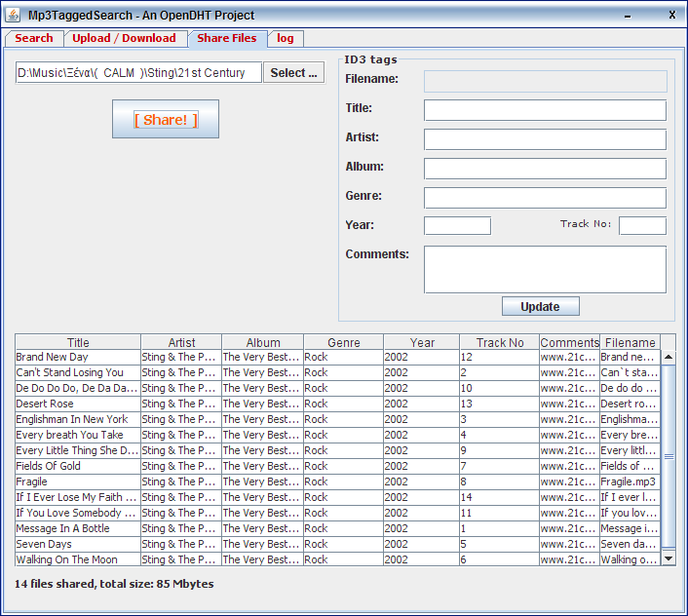The width and height of the screenshot is (688, 616).
Task: Select 'Englishman In New York' row
Action: (337, 419)
